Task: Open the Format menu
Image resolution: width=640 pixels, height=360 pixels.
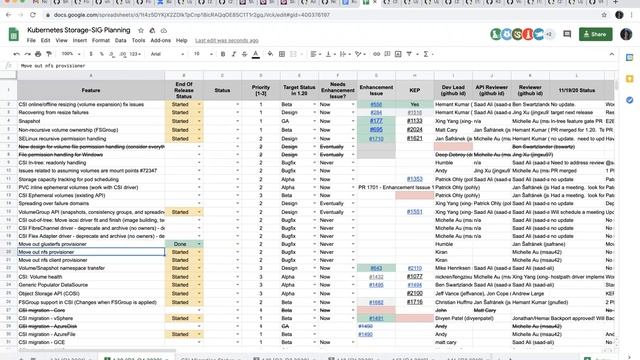Action: (101, 40)
